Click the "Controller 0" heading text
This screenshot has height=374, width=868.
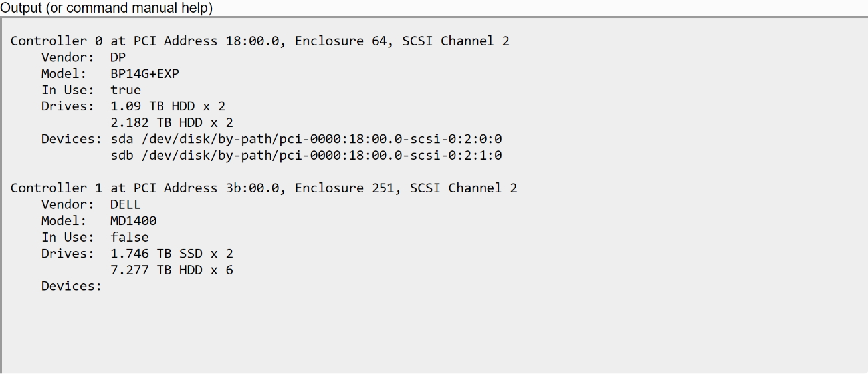56,41
